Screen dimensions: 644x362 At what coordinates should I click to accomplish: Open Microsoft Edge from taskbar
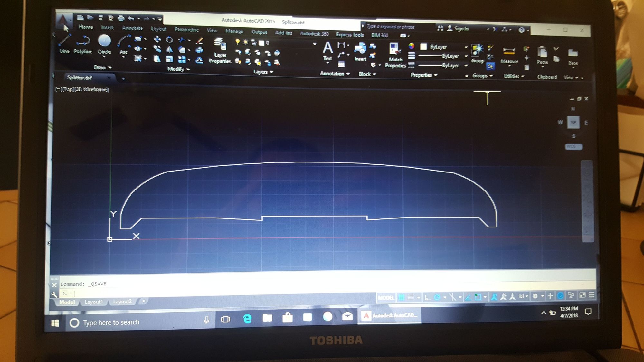(247, 318)
